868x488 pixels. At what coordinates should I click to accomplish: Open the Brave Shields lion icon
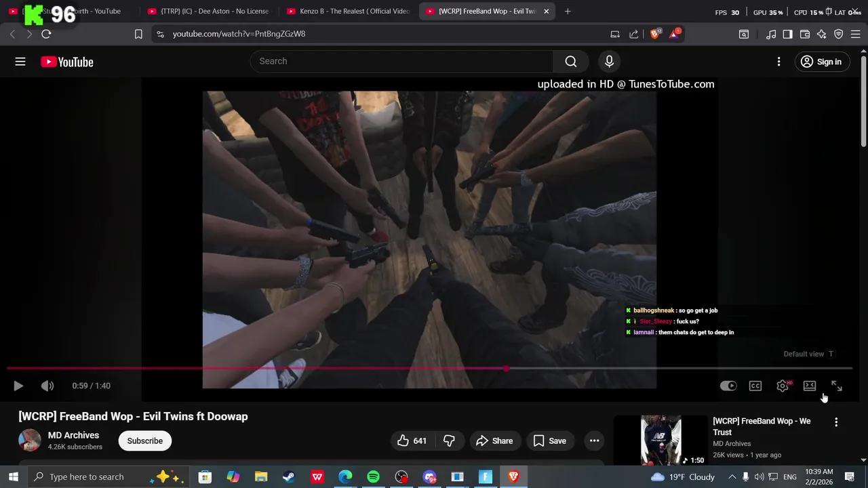click(655, 33)
